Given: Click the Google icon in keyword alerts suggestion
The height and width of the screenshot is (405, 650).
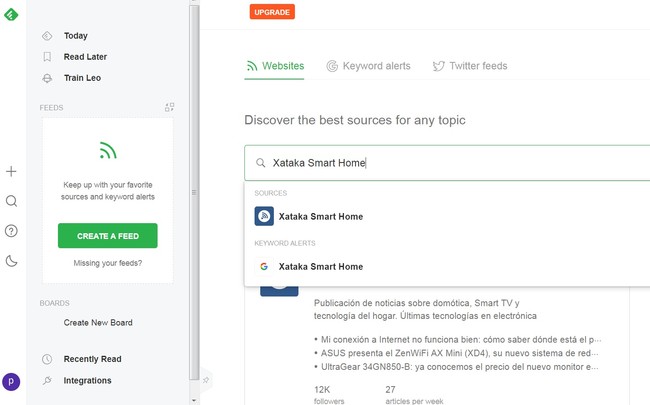Looking at the screenshot, I should click(264, 267).
